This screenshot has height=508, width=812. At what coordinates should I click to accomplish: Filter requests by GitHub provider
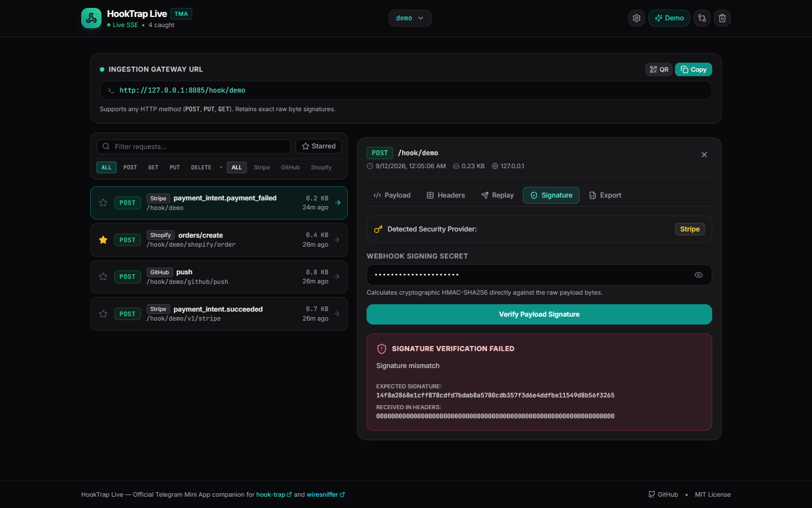[290, 168]
